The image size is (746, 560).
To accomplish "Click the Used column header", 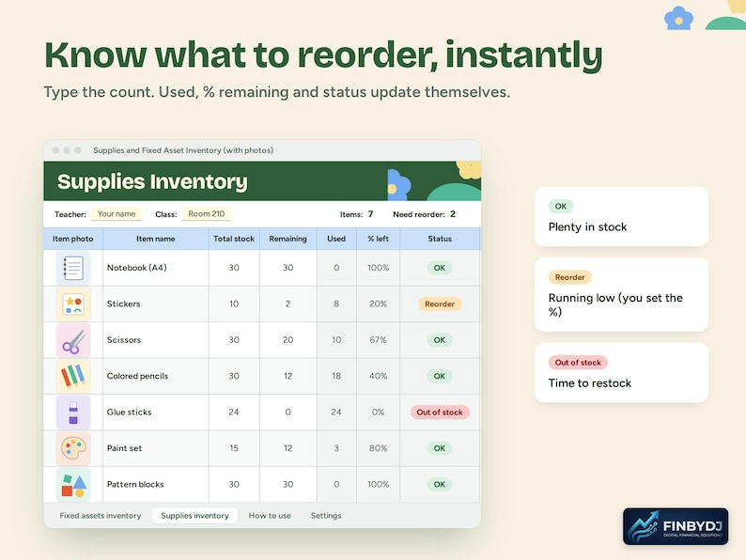I will tap(336, 239).
